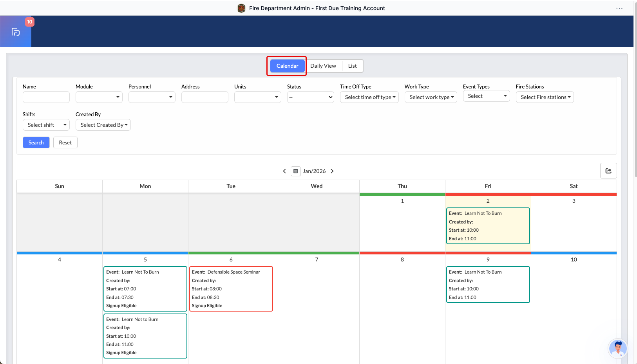Open the date picker calendar icon
637x364 pixels.
296,171
